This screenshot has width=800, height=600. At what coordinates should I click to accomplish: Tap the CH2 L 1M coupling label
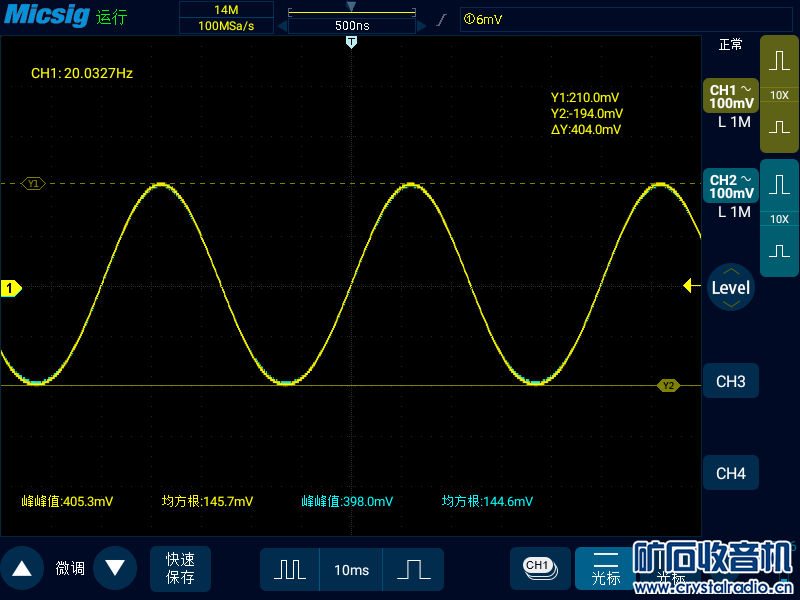pos(734,212)
